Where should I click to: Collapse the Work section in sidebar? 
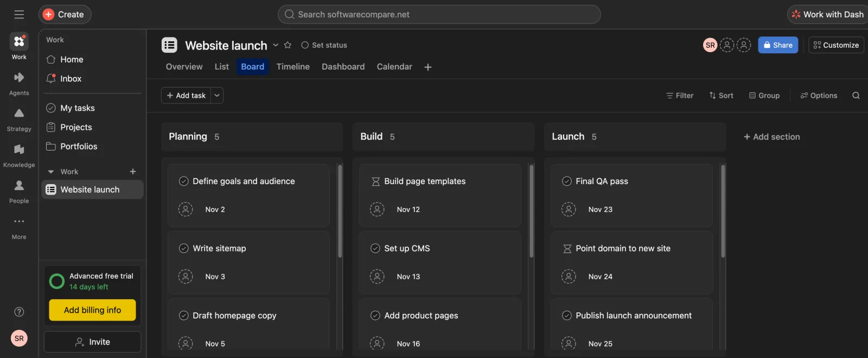pyautogui.click(x=51, y=172)
